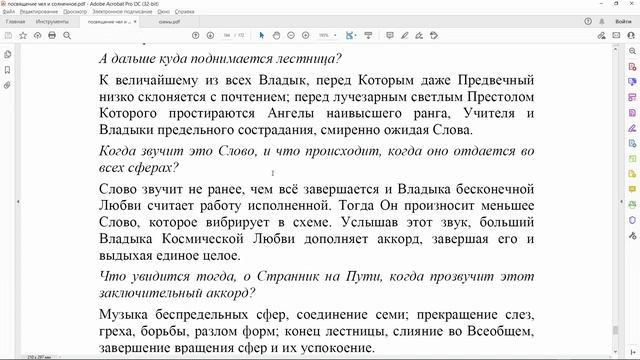Click the share link with signature icon
640x360 pixels.
coord(601,36)
